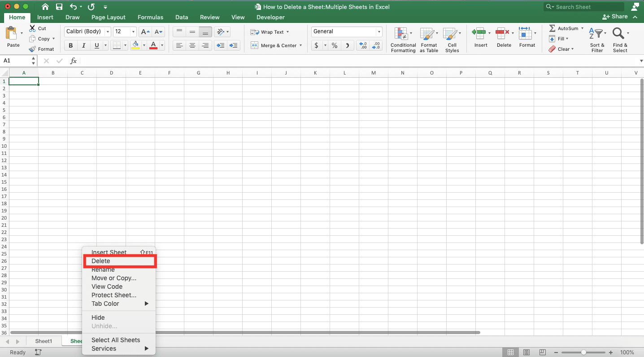Set top vertical alignment

pos(179,32)
